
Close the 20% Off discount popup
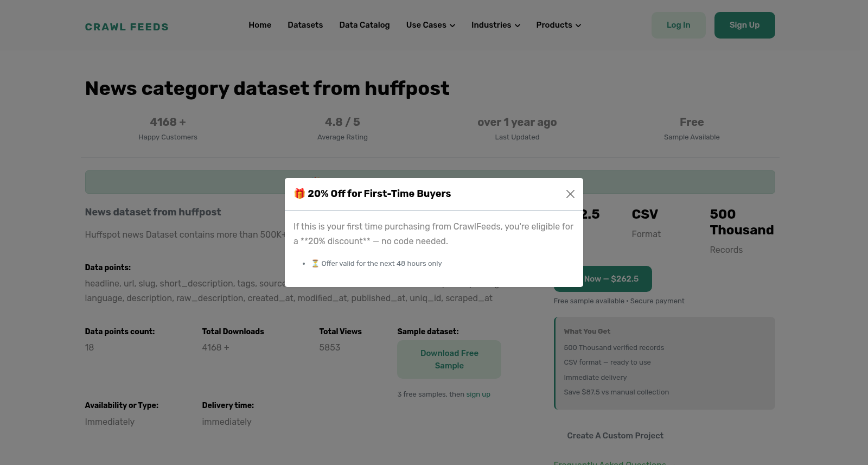pyautogui.click(x=570, y=194)
